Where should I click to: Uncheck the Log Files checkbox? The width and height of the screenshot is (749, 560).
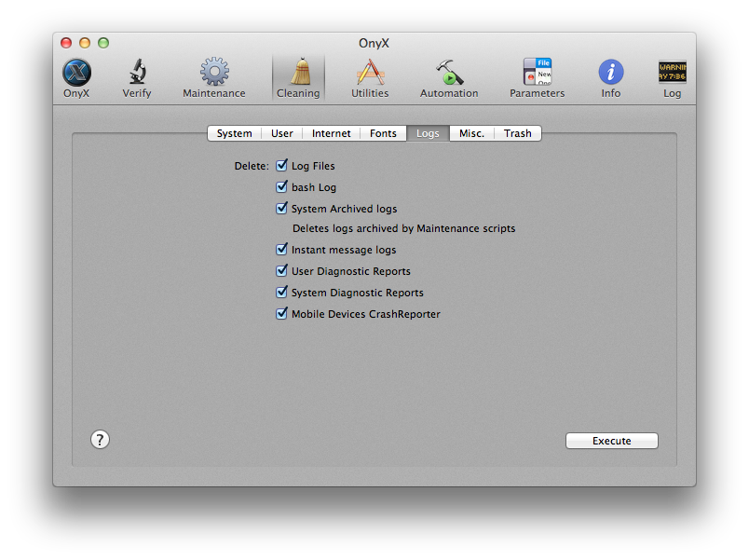282,166
